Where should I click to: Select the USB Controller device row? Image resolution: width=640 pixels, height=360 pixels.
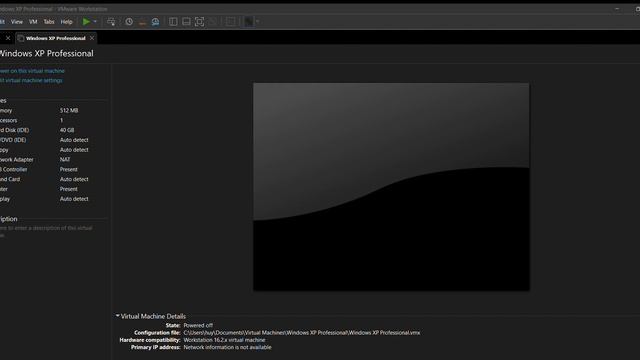53,169
